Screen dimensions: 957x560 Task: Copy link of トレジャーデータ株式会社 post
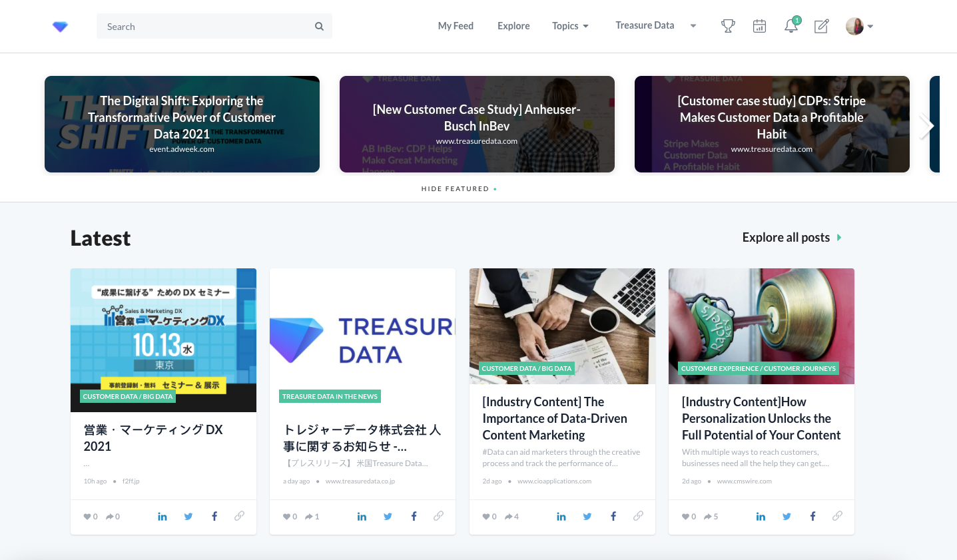[x=438, y=516]
